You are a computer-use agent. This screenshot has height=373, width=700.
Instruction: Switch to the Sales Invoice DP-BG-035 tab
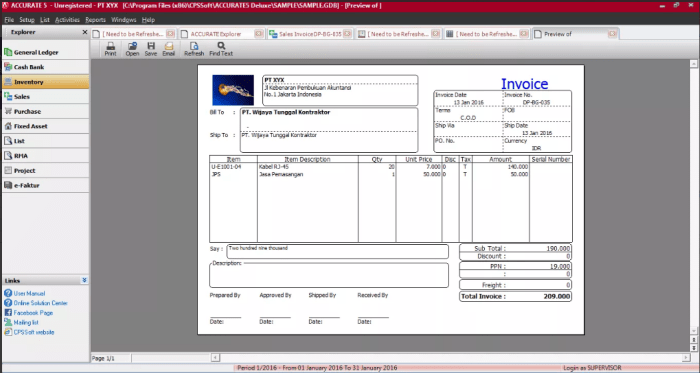310,34
